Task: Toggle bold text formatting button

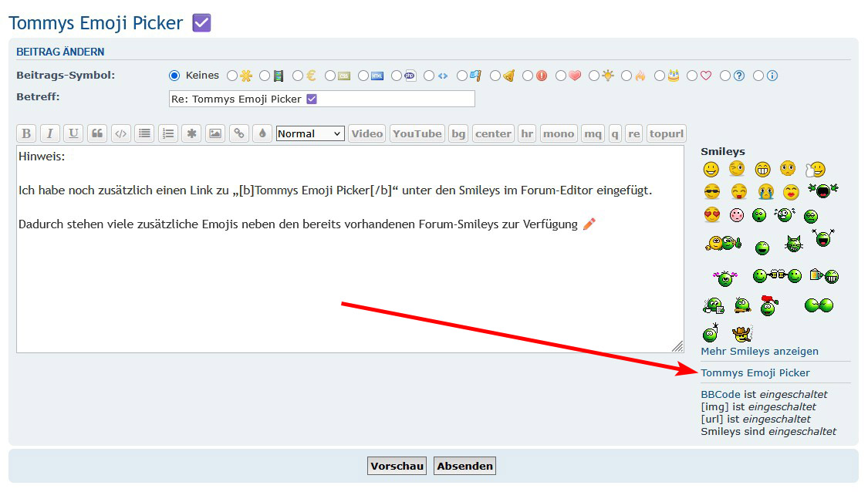Action: pos(26,133)
